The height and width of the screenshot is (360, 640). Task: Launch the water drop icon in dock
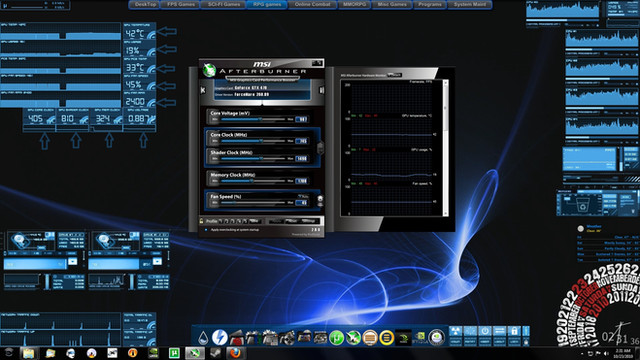tap(203, 338)
